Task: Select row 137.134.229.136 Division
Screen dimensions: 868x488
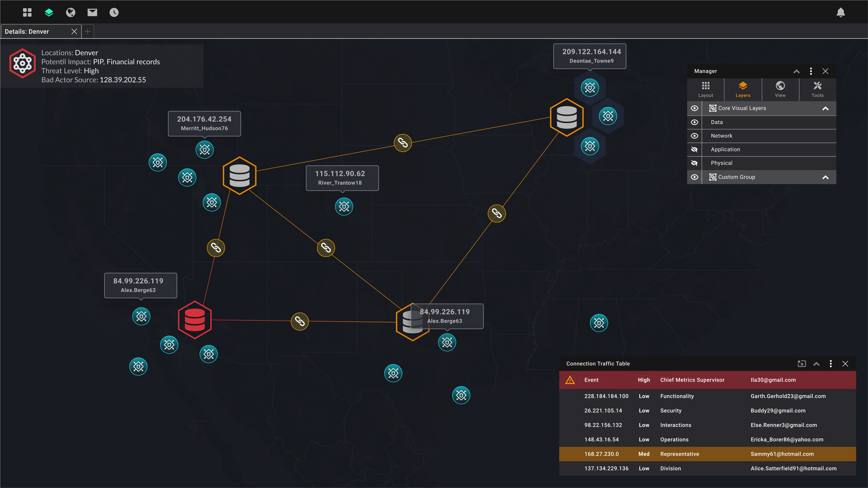Action: click(x=707, y=469)
